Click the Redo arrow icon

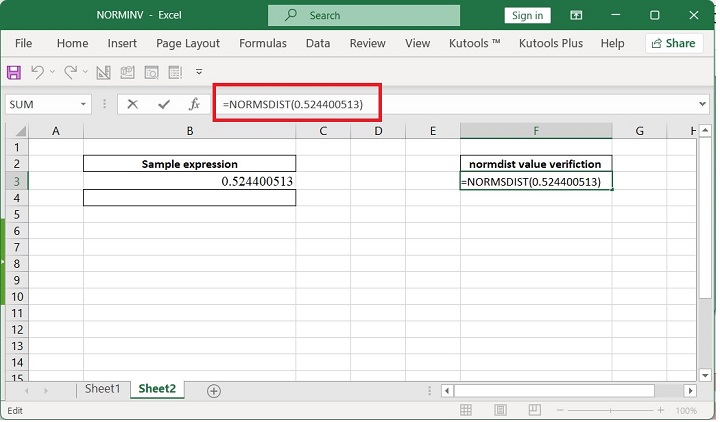(71, 72)
